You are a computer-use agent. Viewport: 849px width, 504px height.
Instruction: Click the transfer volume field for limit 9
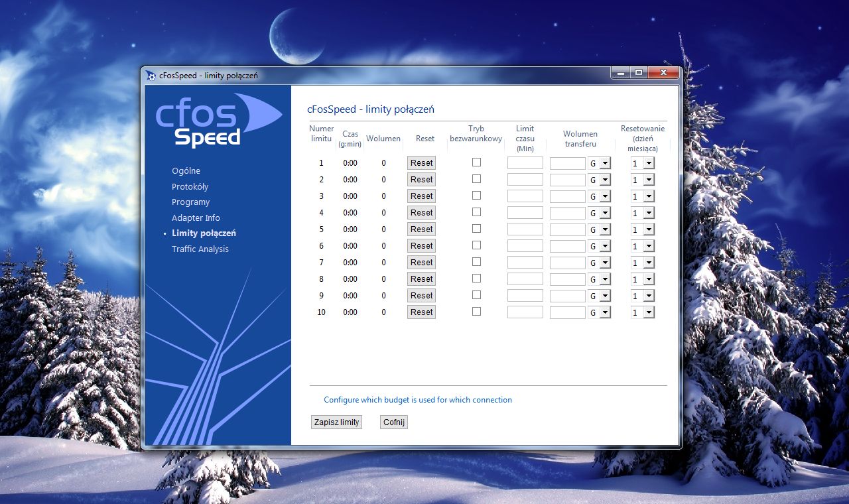point(568,296)
